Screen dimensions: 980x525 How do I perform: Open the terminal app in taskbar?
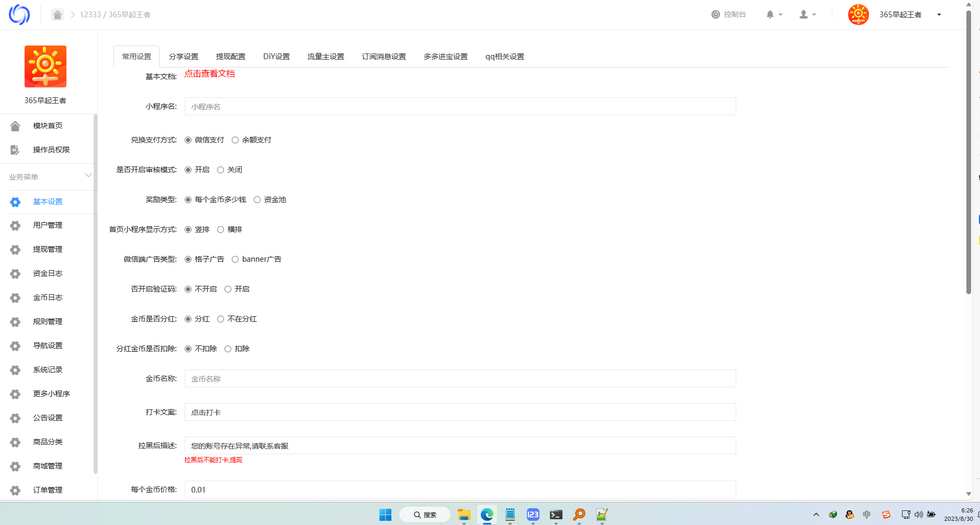coord(556,515)
